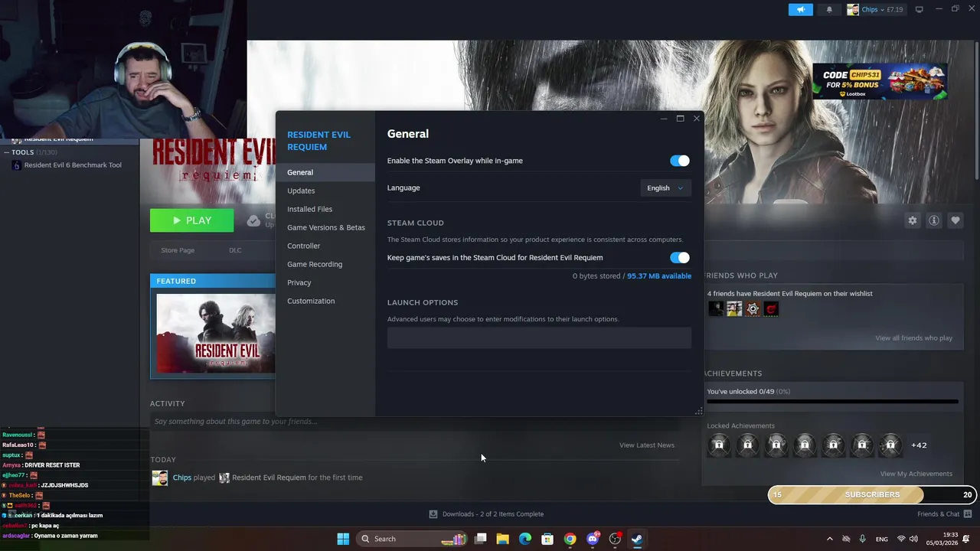Click the Steam Cloud status icon

click(253, 221)
